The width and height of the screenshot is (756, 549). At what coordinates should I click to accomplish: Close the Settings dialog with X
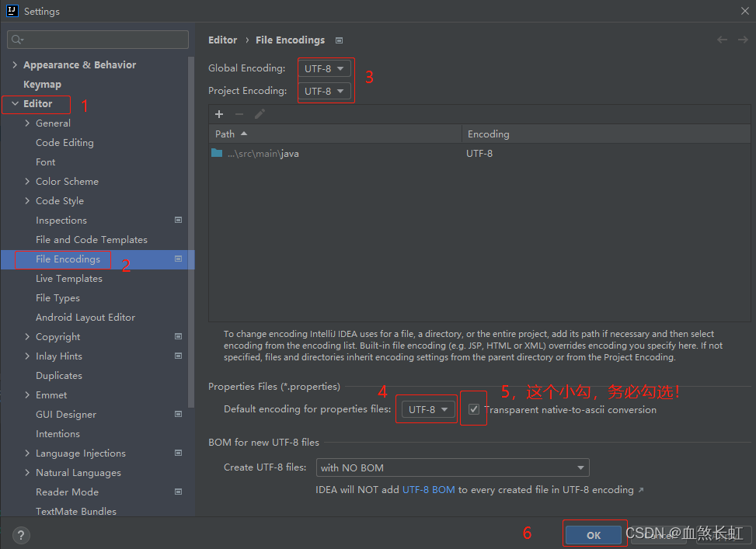tap(745, 11)
